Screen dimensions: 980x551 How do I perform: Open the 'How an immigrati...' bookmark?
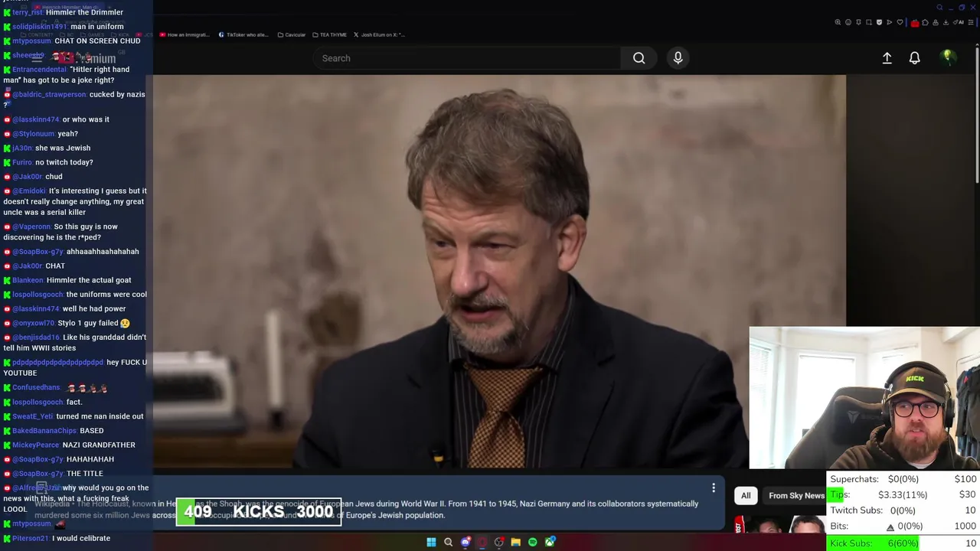184,34
